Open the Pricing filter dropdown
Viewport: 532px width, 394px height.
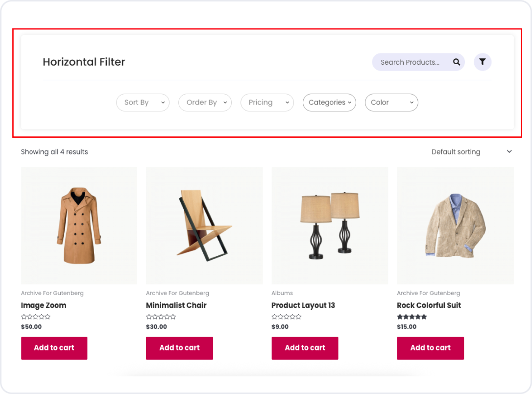click(x=267, y=102)
